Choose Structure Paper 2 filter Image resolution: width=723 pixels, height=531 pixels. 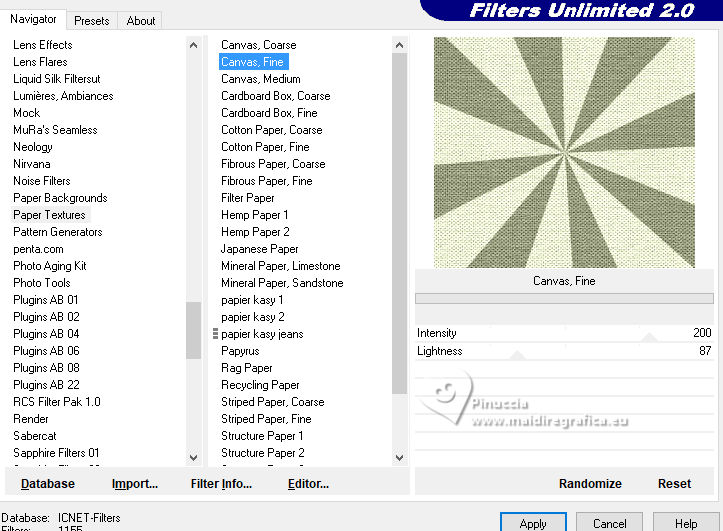click(x=262, y=453)
